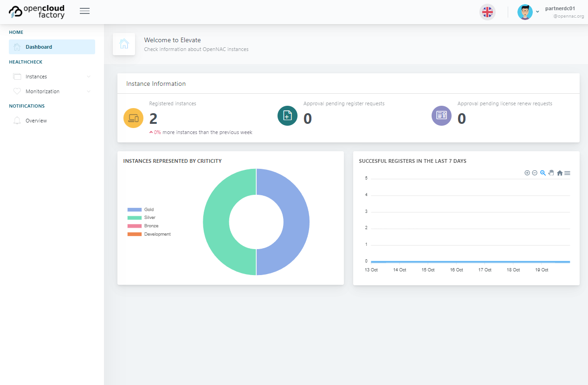Click the yellow Registered instances icon
Image resolution: width=588 pixels, height=385 pixels.
(133, 118)
